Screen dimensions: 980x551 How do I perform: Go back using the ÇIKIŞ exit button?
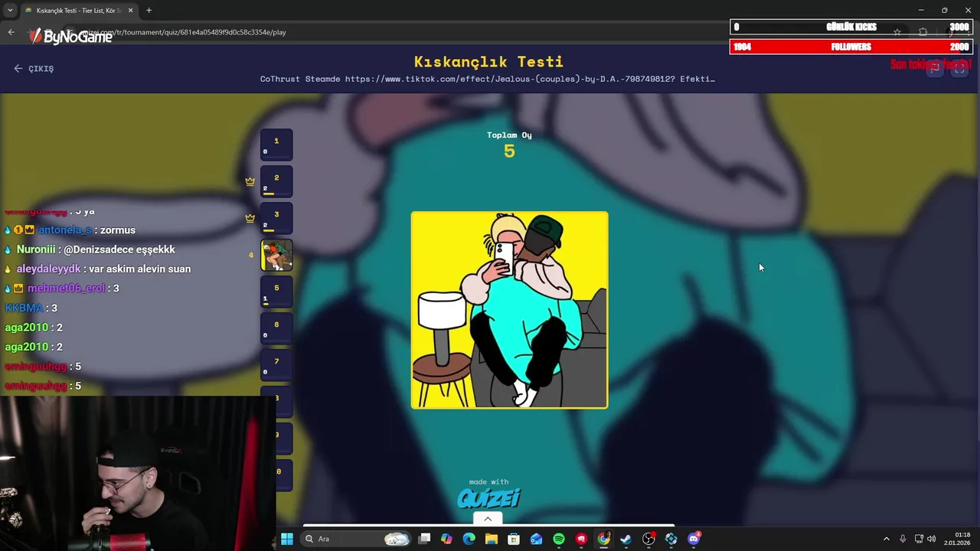tap(34, 69)
